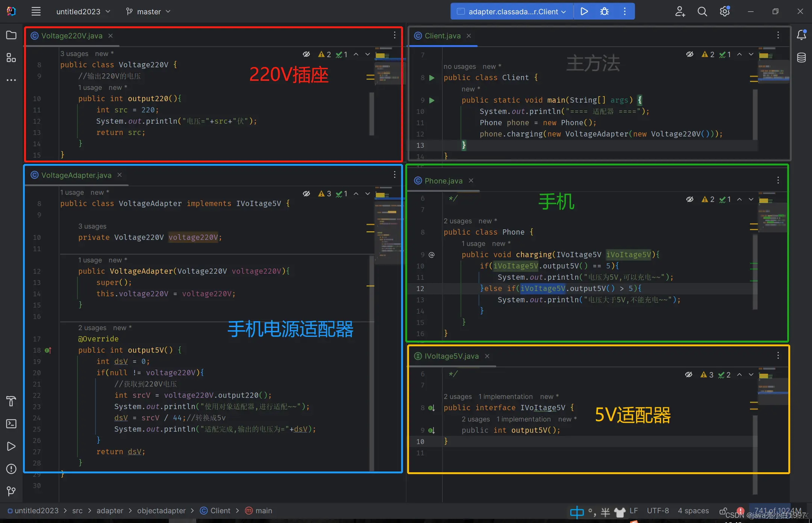
Task: Open the Git tool window icon
Action: tap(11, 491)
